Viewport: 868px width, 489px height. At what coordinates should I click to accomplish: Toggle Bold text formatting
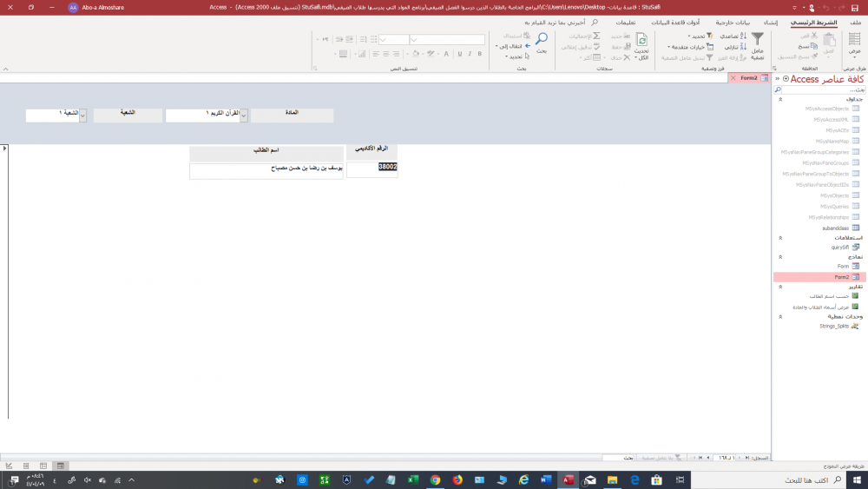tap(480, 54)
